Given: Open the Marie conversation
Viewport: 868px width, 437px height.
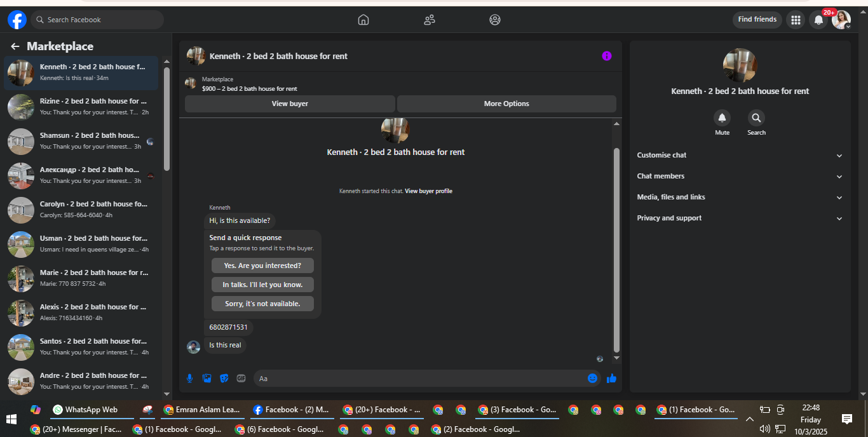Looking at the screenshot, I should coord(82,279).
